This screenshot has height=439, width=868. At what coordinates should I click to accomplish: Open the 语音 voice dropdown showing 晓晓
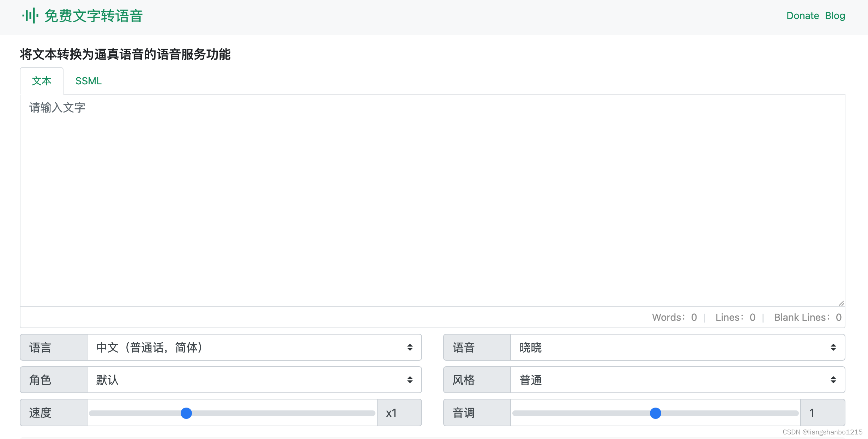[x=670, y=348]
